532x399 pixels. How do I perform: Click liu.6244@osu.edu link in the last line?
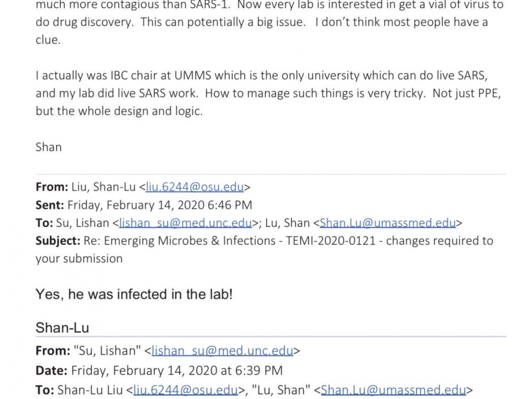coord(185,390)
